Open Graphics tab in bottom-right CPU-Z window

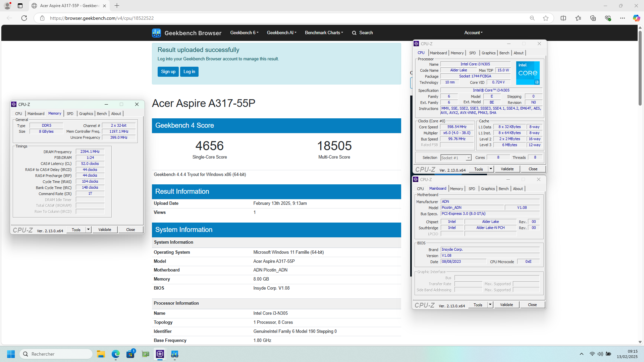488,189
